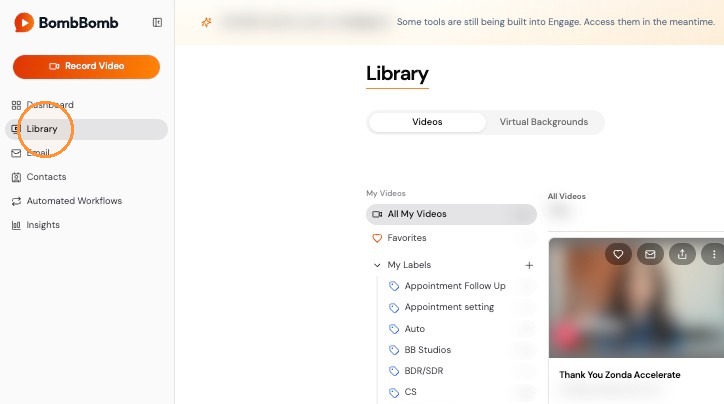
Task: Collapse the My Labels section chevron
Action: (x=377, y=265)
